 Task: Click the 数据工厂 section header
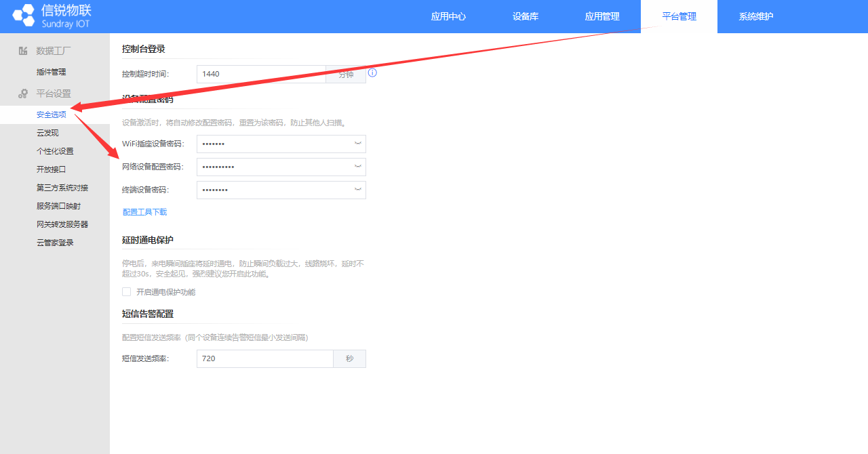(54, 51)
